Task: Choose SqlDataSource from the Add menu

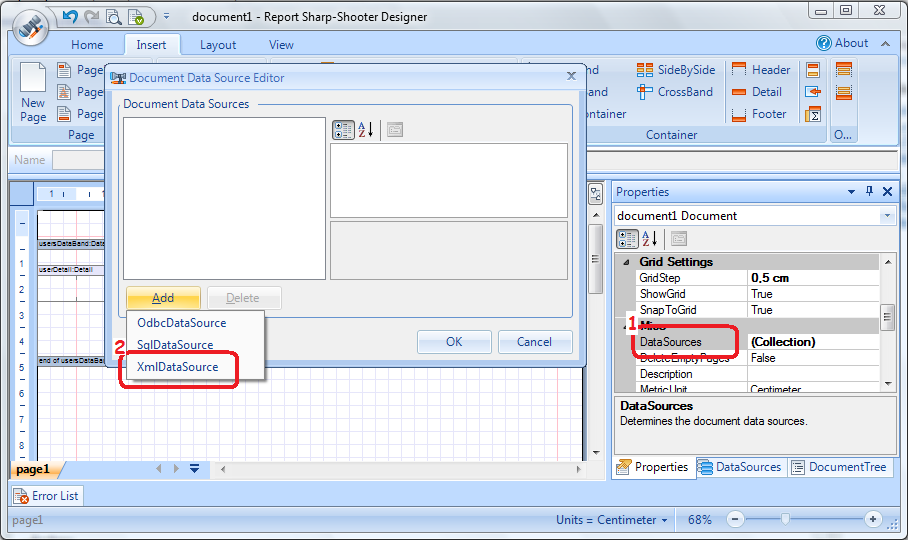Action: 175,345
